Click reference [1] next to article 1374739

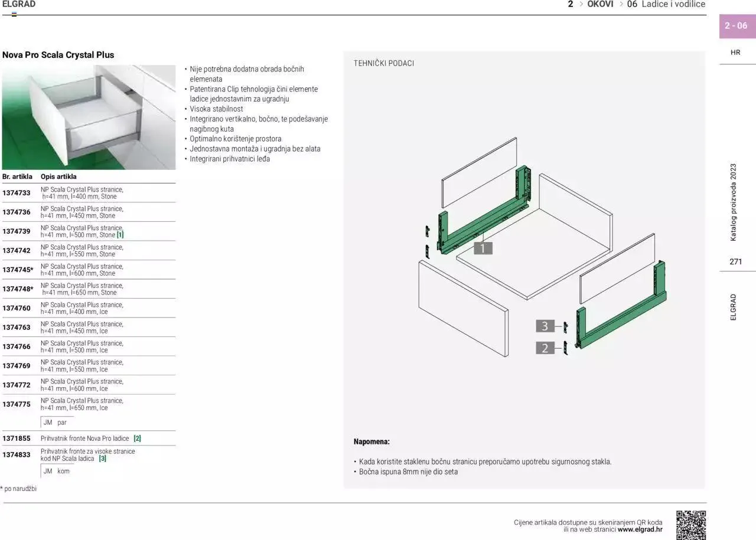coord(121,234)
